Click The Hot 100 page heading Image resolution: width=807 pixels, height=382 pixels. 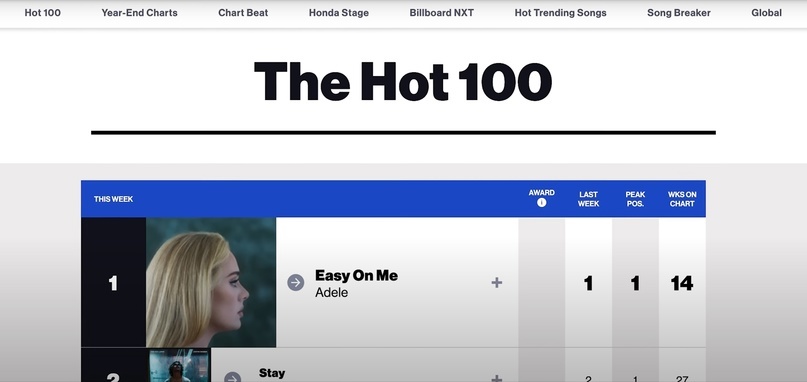point(403,82)
